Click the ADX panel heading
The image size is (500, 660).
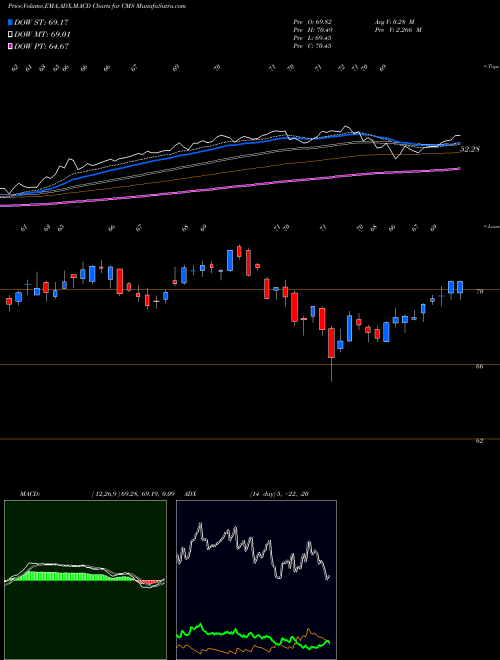191,494
